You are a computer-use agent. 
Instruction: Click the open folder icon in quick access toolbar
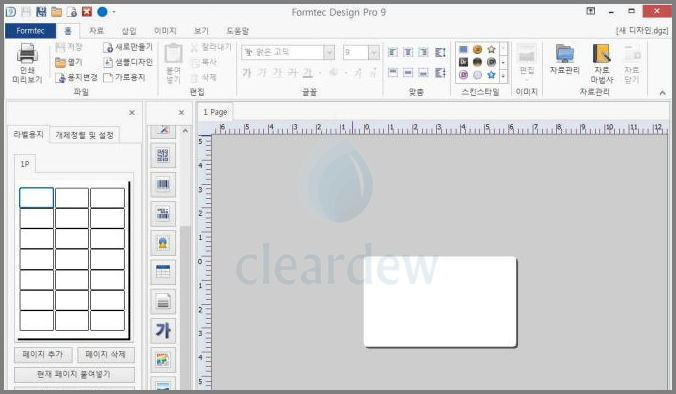click(x=56, y=12)
